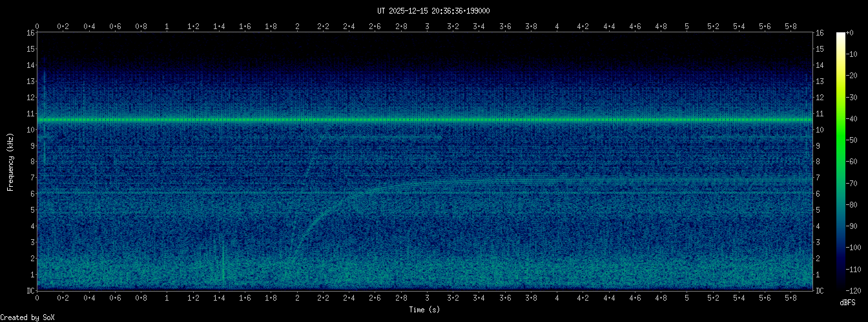Click the DC label on the left frequency axis
The image size is (868, 322).
(x=30, y=291)
